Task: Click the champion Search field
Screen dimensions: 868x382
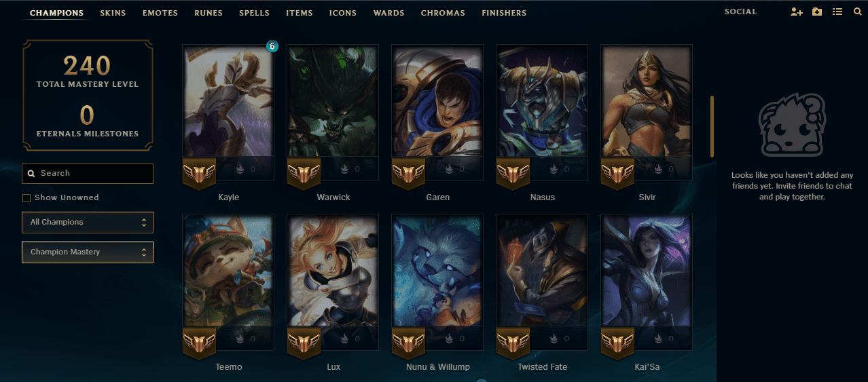Action: click(88, 174)
